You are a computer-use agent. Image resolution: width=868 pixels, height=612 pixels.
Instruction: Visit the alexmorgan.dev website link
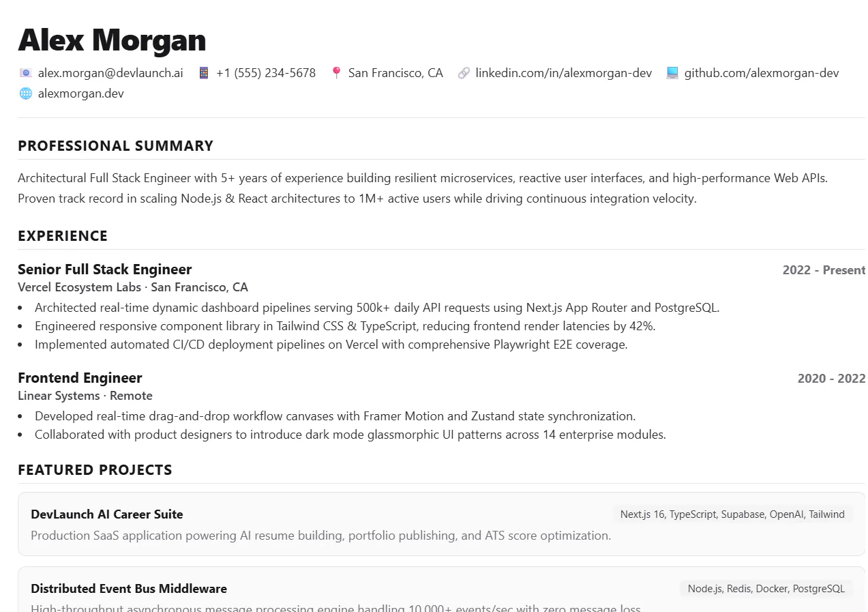pyautogui.click(x=81, y=93)
